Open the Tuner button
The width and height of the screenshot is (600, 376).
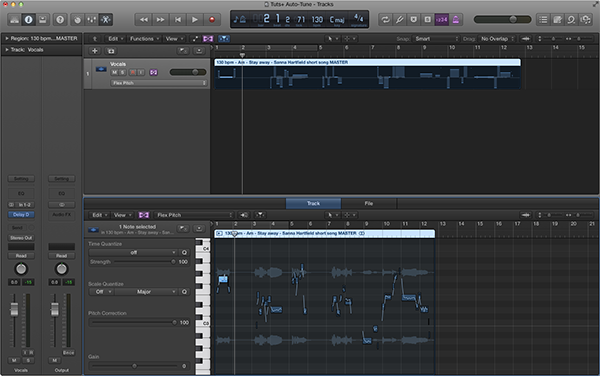[399, 20]
